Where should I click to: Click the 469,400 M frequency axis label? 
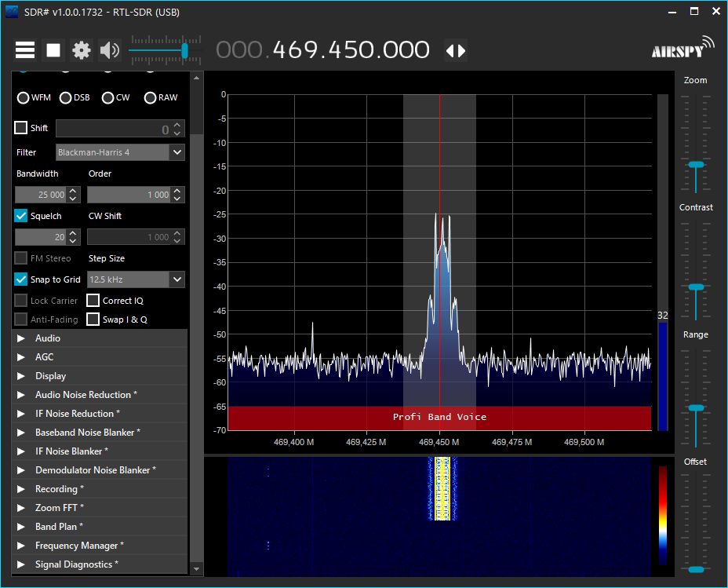[x=294, y=442]
